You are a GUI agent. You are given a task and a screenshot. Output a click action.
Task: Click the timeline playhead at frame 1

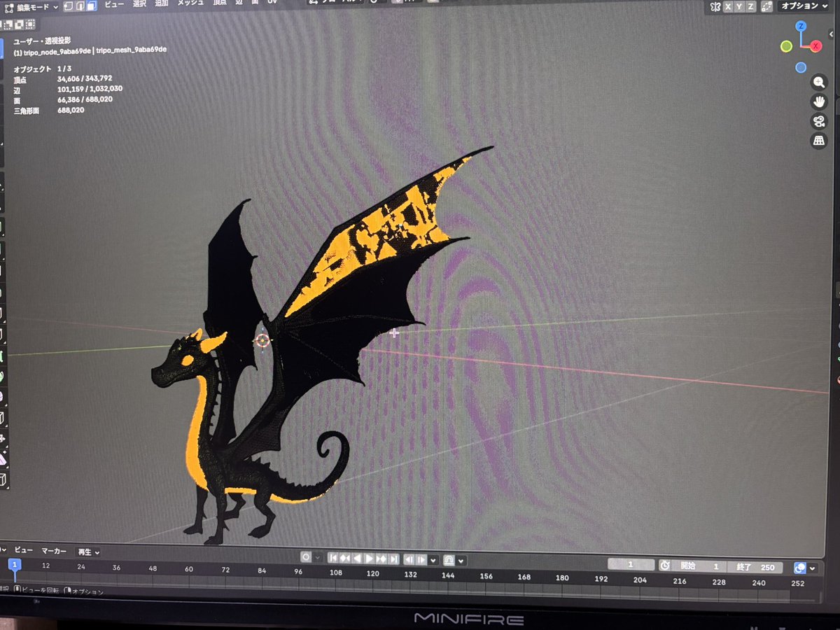(15, 564)
